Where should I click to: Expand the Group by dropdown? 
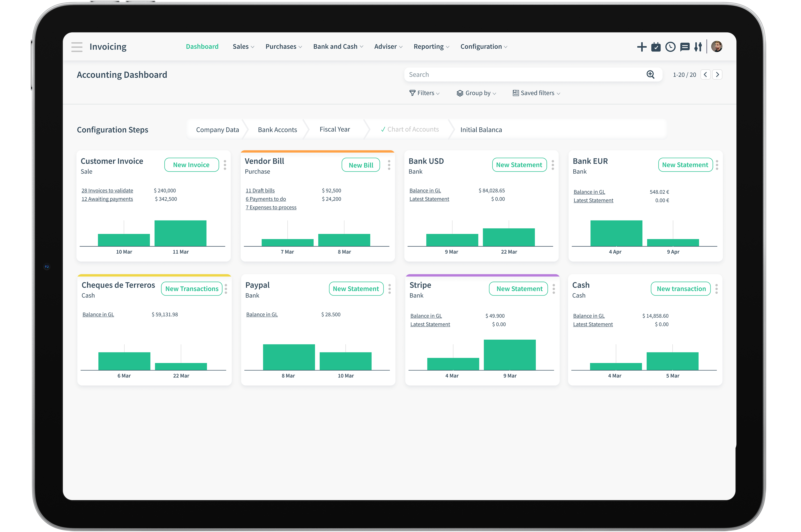tap(476, 93)
